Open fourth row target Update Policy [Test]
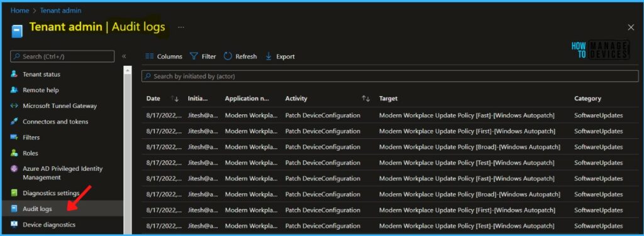 click(x=467, y=163)
